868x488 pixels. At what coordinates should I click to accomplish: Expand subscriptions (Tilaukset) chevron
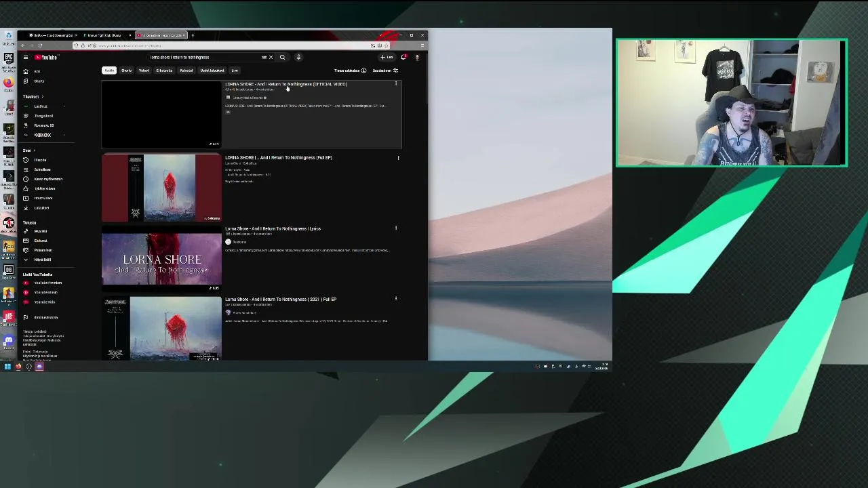(x=42, y=97)
